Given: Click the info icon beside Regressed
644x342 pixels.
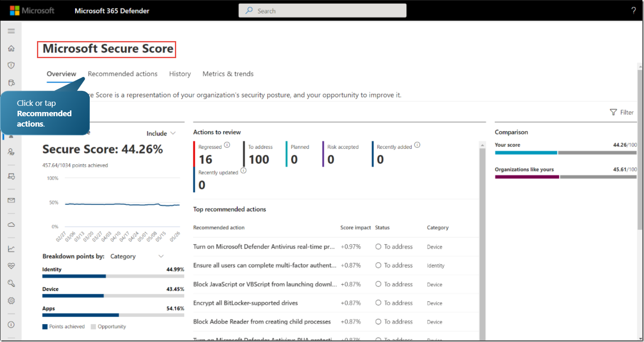Looking at the screenshot, I should click(x=227, y=145).
